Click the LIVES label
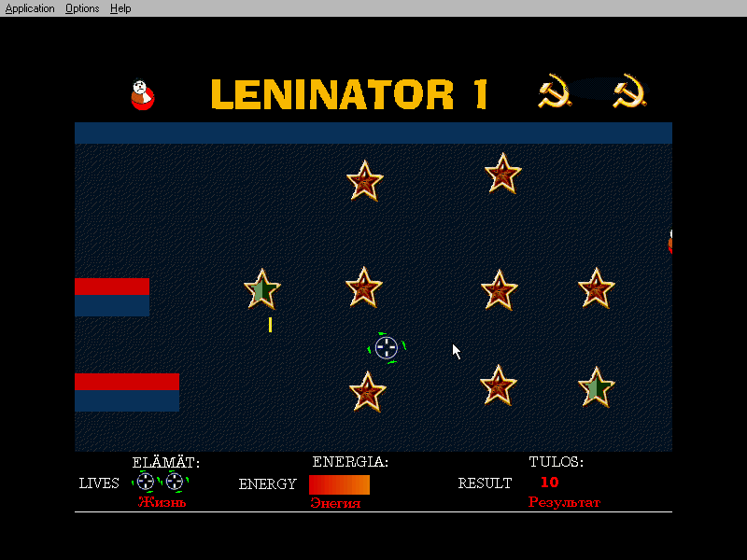 (x=99, y=483)
